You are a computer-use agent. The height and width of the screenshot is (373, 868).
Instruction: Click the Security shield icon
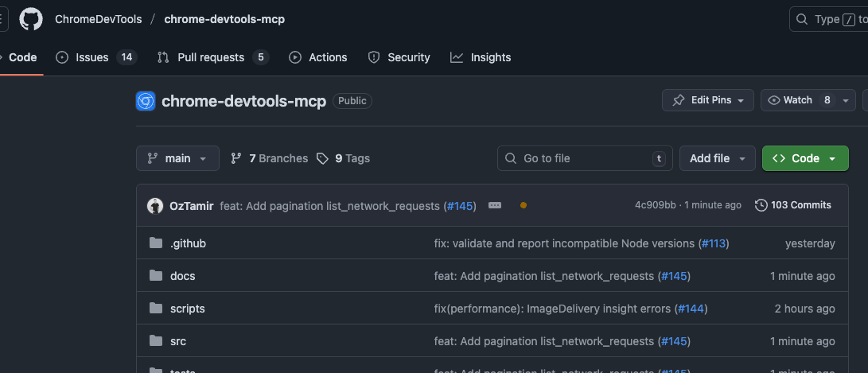coord(374,57)
